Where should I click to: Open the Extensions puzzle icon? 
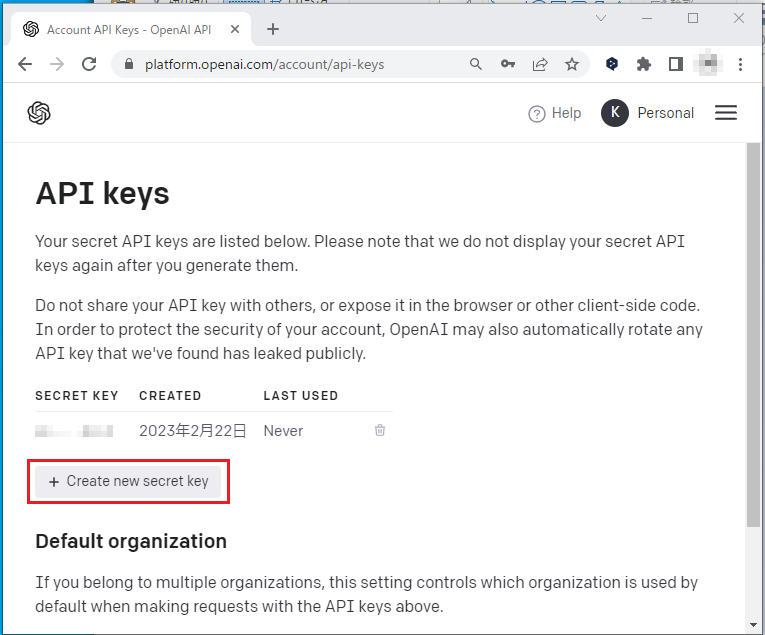coord(644,64)
